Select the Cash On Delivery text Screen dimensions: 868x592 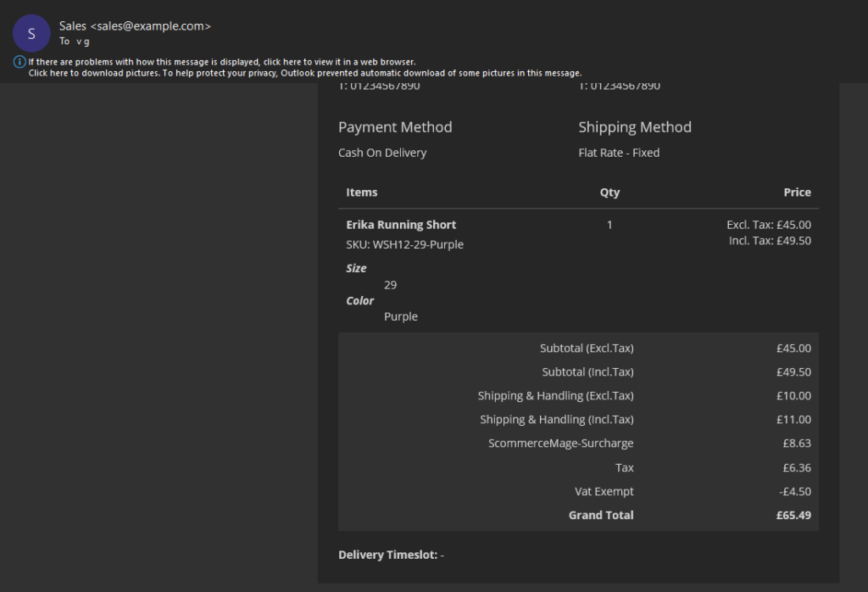click(382, 153)
